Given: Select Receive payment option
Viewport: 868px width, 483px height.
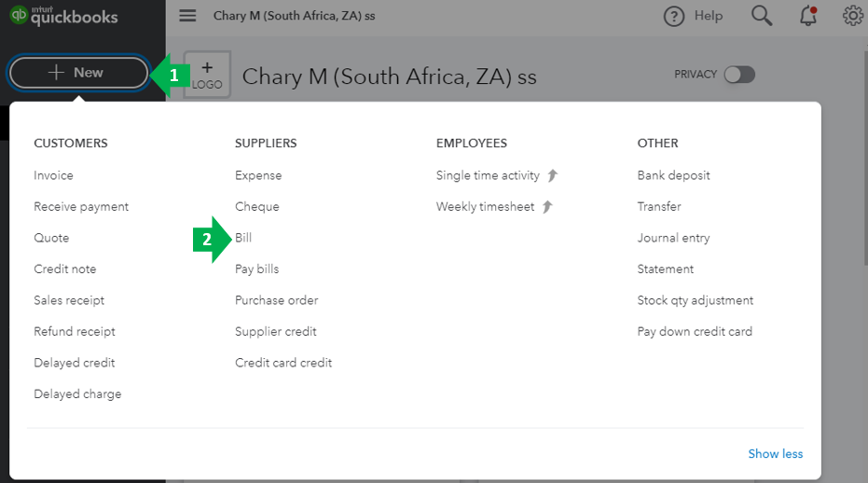Looking at the screenshot, I should pos(81,207).
